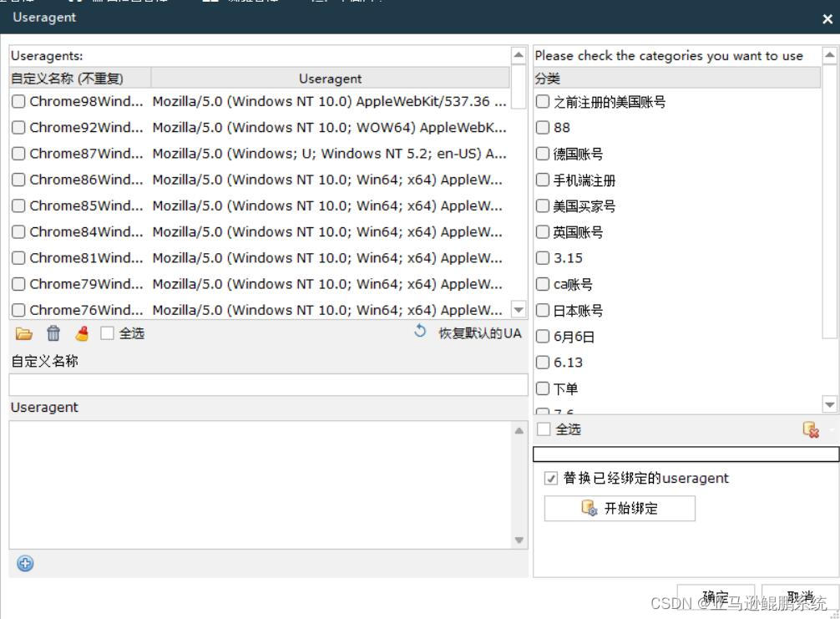
Task: Check the Chrome92Wind... useragent row checkbox
Action: point(18,128)
